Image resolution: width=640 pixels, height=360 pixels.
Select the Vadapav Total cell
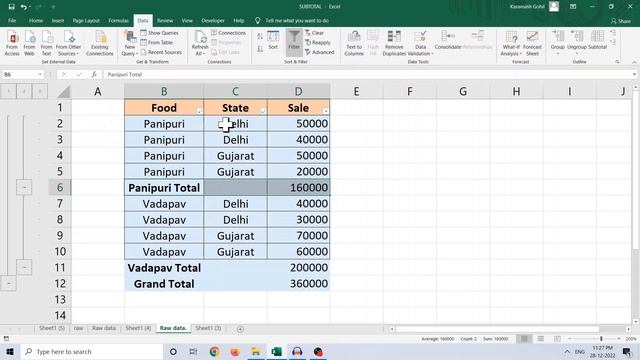pyautogui.click(x=164, y=268)
